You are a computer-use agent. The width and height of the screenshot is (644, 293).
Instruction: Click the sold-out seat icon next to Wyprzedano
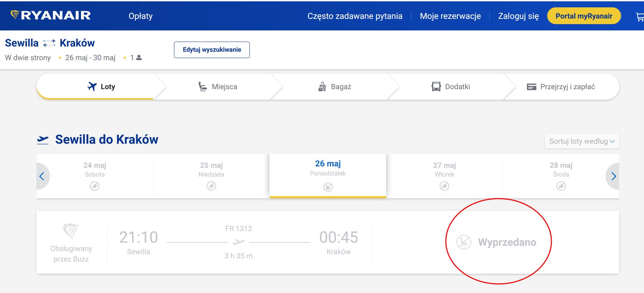(464, 242)
